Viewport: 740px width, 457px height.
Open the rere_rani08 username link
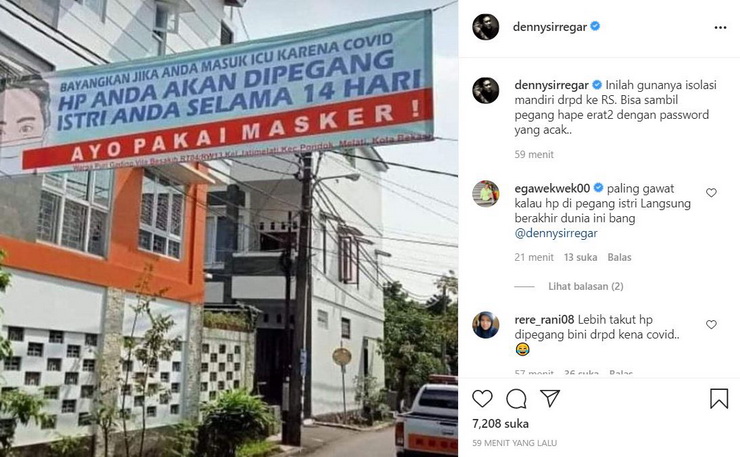[x=544, y=320]
